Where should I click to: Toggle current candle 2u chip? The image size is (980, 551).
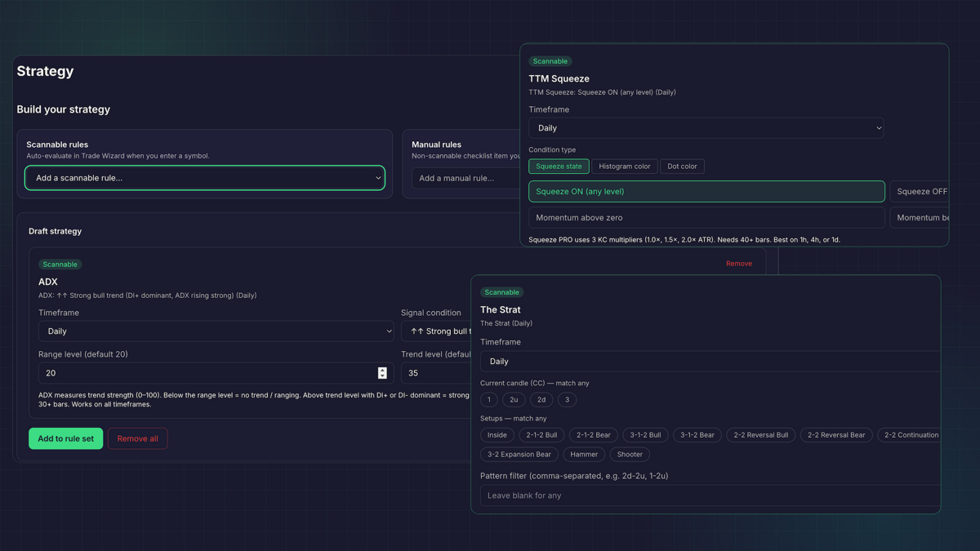point(514,400)
